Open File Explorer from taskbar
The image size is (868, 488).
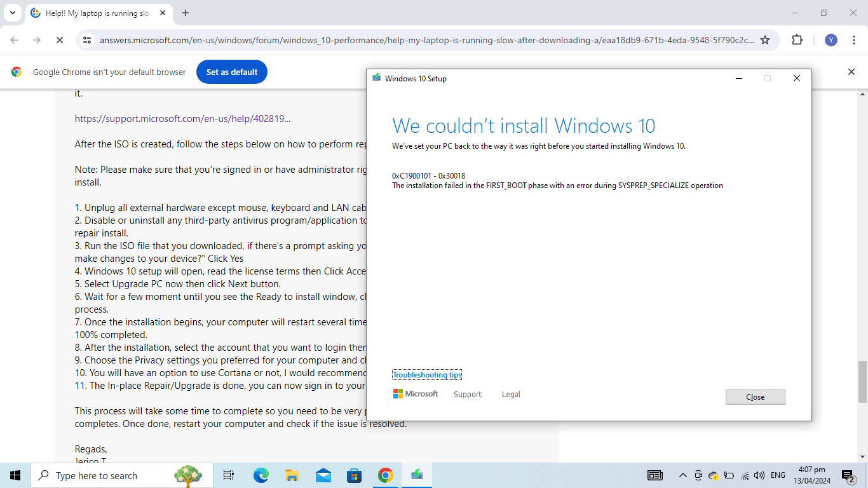tap(292, 475)
